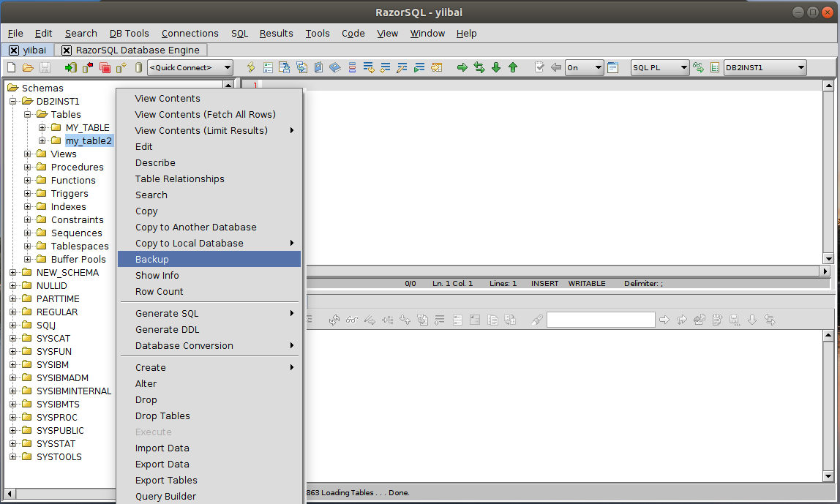Click the editor's vertical scrollbar down arrow

coord(828,258)
